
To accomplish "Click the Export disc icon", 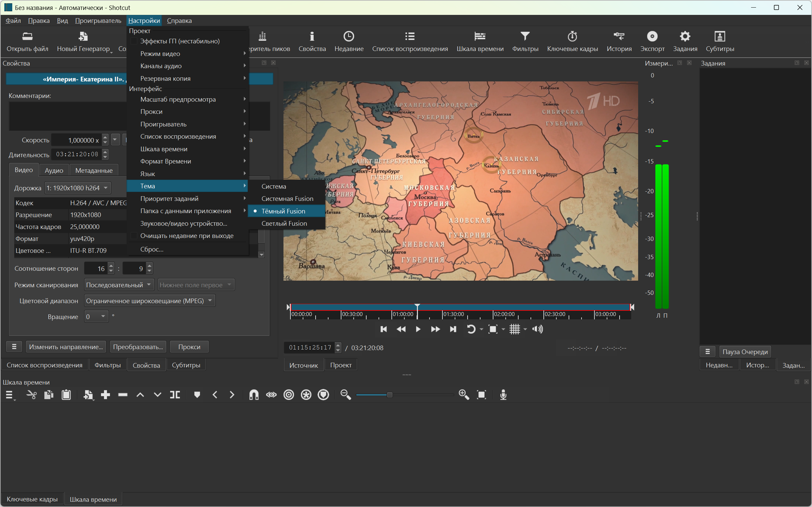I will 652,36.
